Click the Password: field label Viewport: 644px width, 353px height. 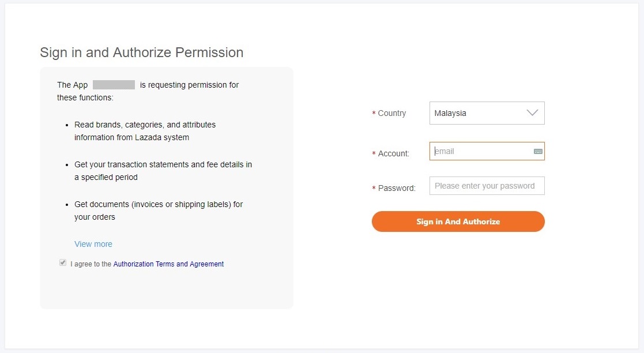tap(397, 188)
